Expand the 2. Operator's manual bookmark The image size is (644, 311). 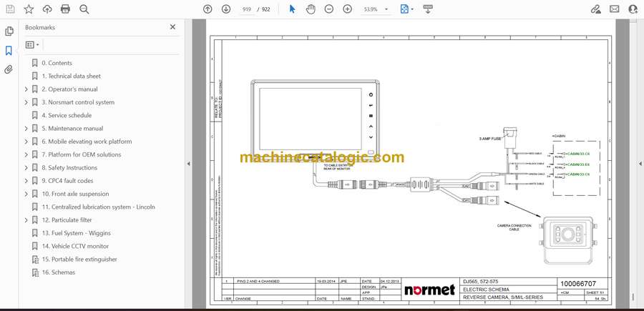26,89
